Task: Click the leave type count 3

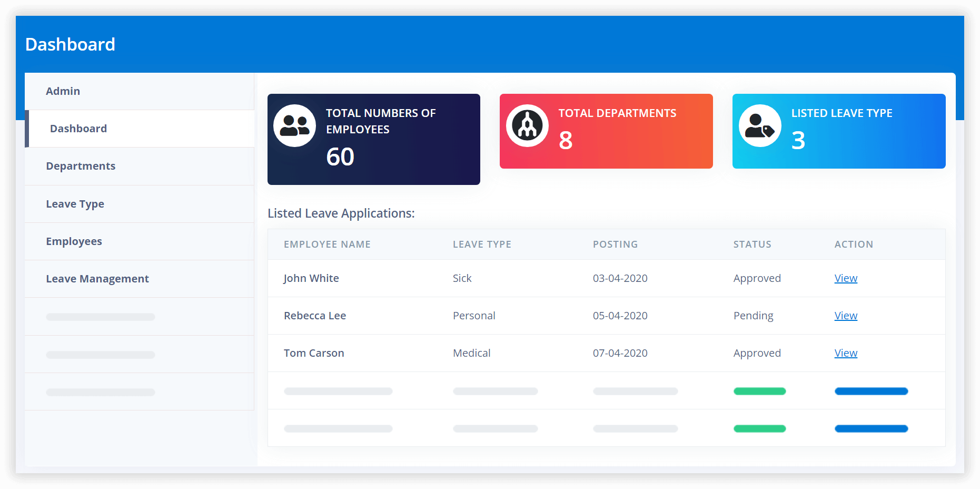Action: click(x=798, y=141)
